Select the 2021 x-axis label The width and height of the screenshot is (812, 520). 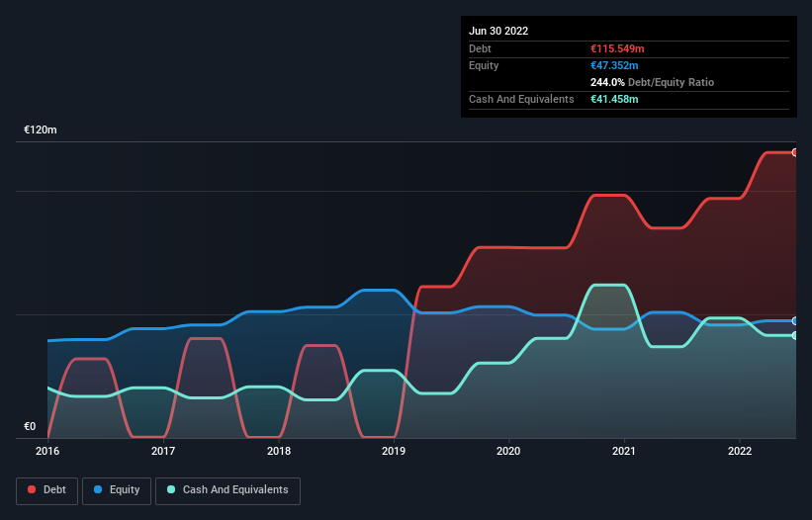(x=624, y=451)
